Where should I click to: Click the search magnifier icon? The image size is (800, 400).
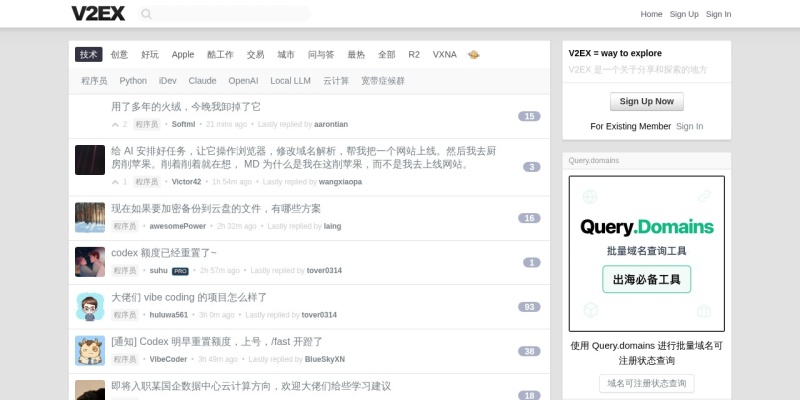(x=146, y=14)
